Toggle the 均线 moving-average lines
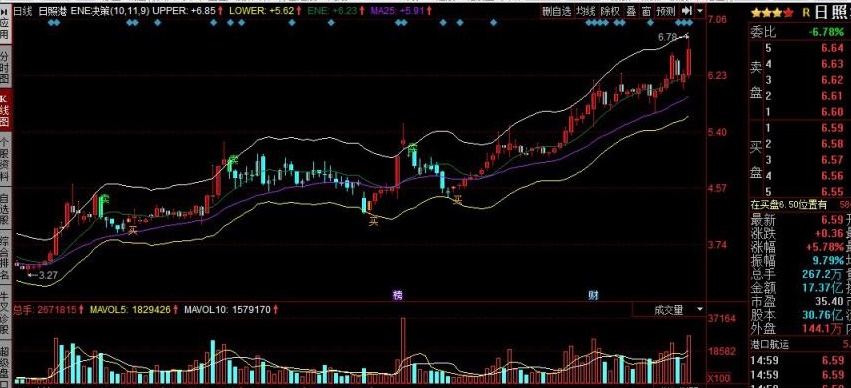This screenshot has height=388, width=851. click(x=586, y=11)
